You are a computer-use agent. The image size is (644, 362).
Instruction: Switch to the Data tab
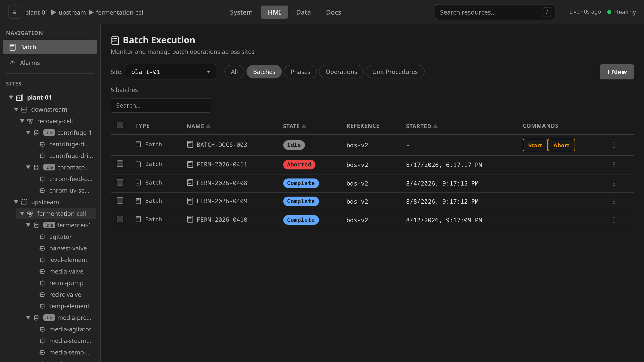click(x=303, y=12)
